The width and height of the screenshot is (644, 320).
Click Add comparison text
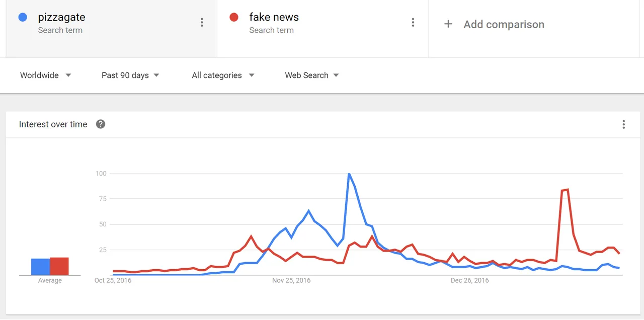coord(504,24)
